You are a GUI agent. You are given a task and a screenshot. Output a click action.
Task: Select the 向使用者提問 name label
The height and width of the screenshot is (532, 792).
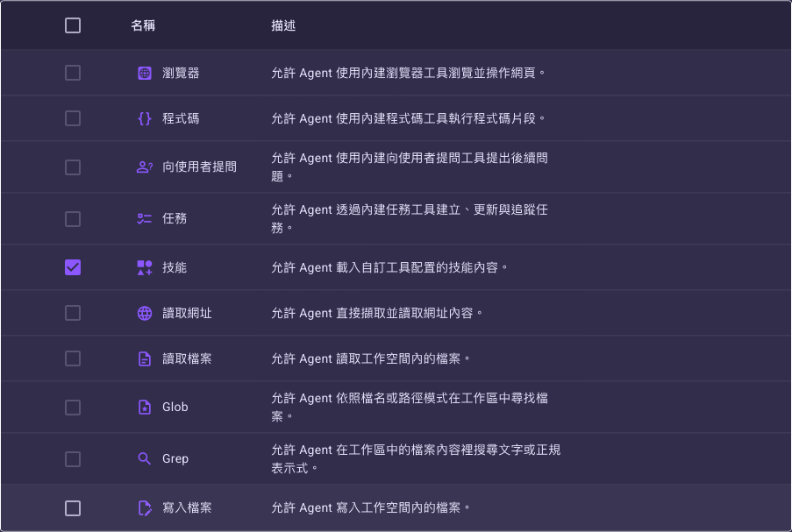pos(199,167)
